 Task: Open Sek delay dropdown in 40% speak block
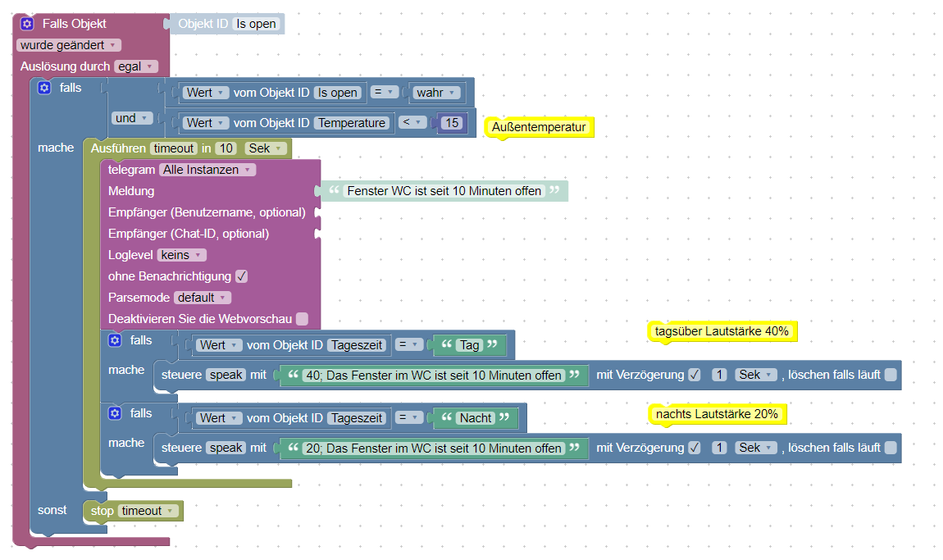click(x=756, y=375)
